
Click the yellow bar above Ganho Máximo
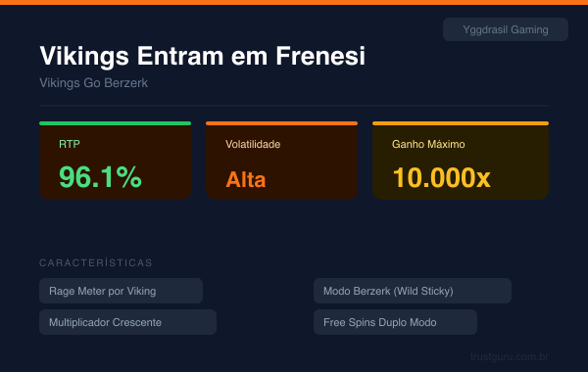point(461,123)
